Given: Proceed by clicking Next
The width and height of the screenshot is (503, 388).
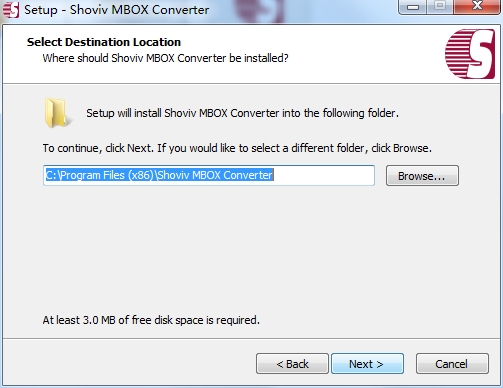Looking at the screenshot, I should [x=367, y=364].
